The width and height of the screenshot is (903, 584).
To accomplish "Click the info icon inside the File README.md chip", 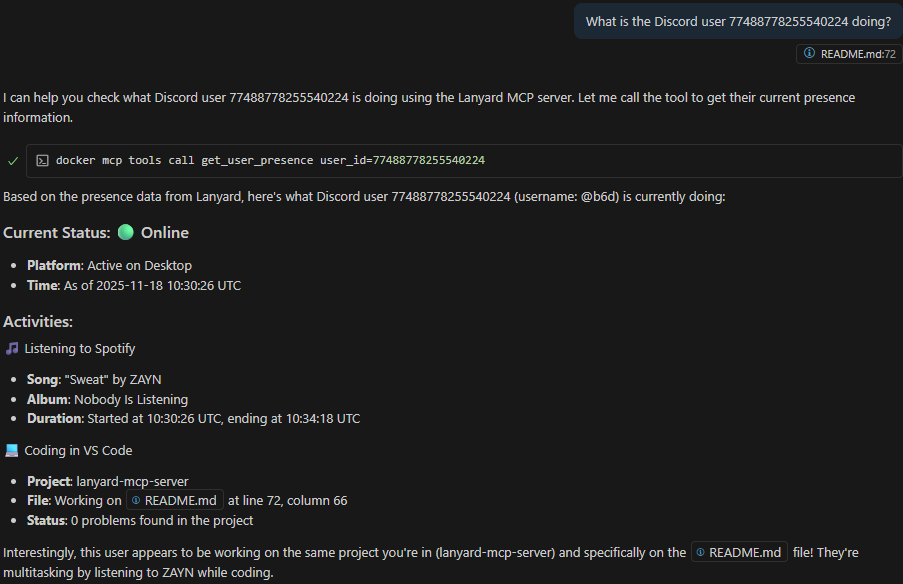I will (135, 500).
